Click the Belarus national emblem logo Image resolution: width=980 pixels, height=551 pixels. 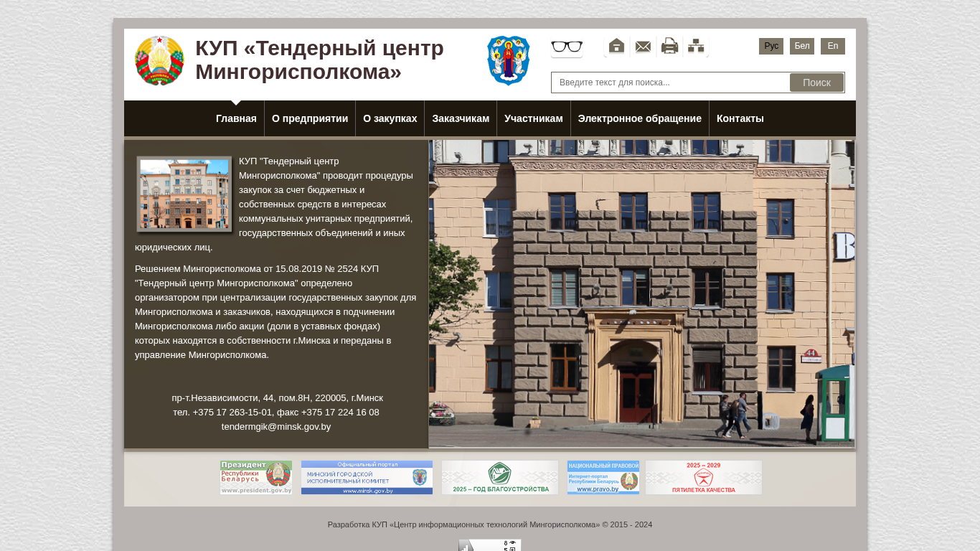click(159, 61)
